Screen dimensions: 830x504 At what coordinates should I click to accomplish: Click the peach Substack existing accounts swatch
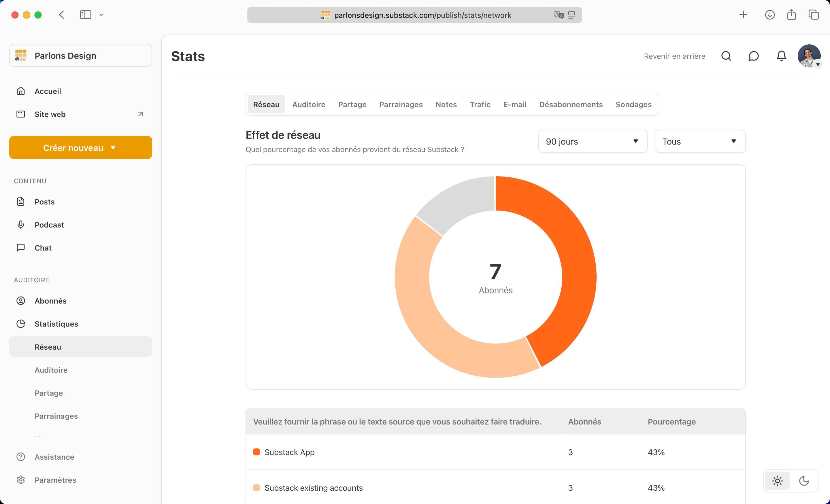click(256, 488)
